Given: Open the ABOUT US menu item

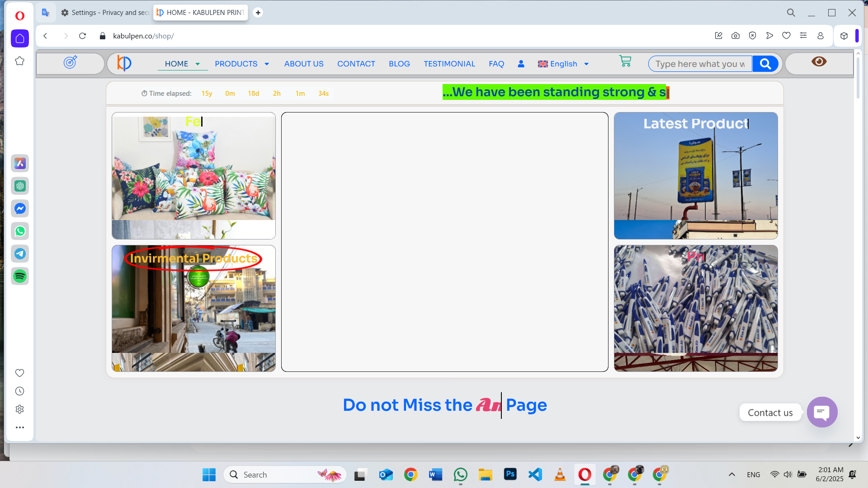Looking at the screenshot, I should point(304,64).
